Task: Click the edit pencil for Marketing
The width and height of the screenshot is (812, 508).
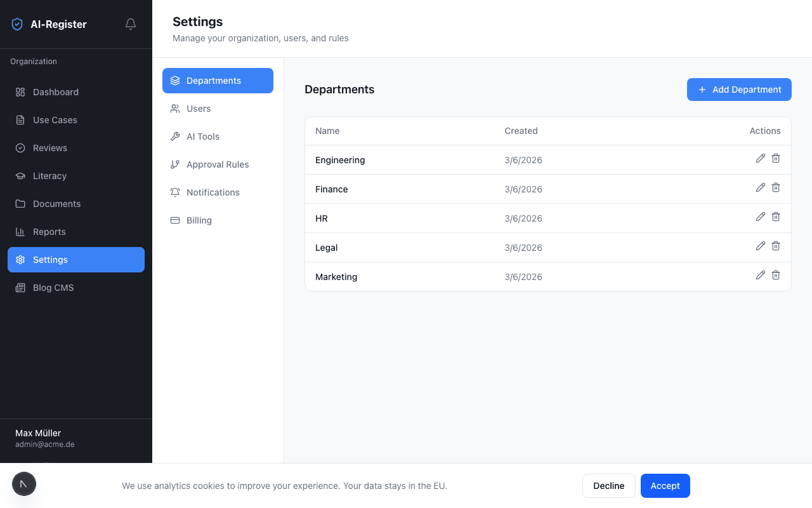Action: (761, 275)
